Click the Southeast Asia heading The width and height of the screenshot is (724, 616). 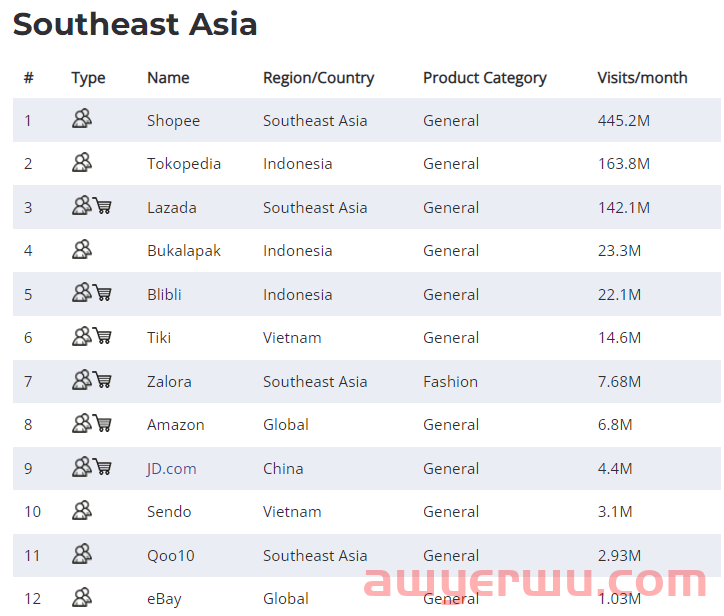[x=135, y=24]
